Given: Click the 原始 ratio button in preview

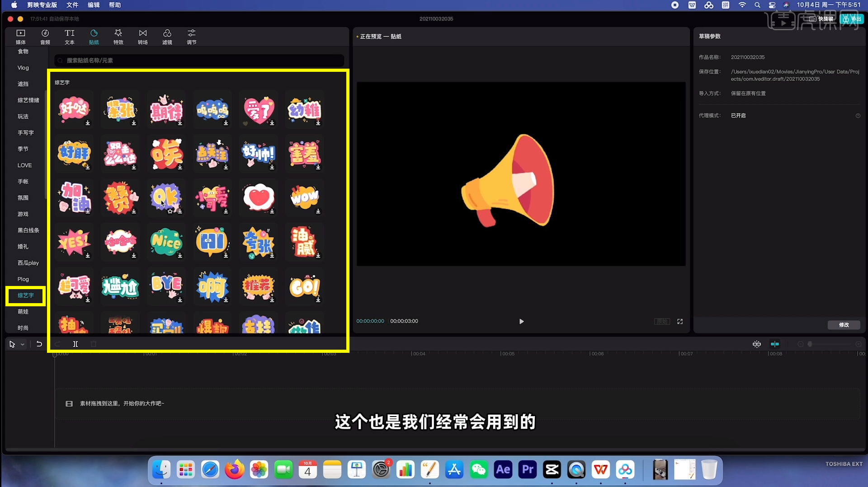Looking at the screenshot, I should [x=662, y=321].
